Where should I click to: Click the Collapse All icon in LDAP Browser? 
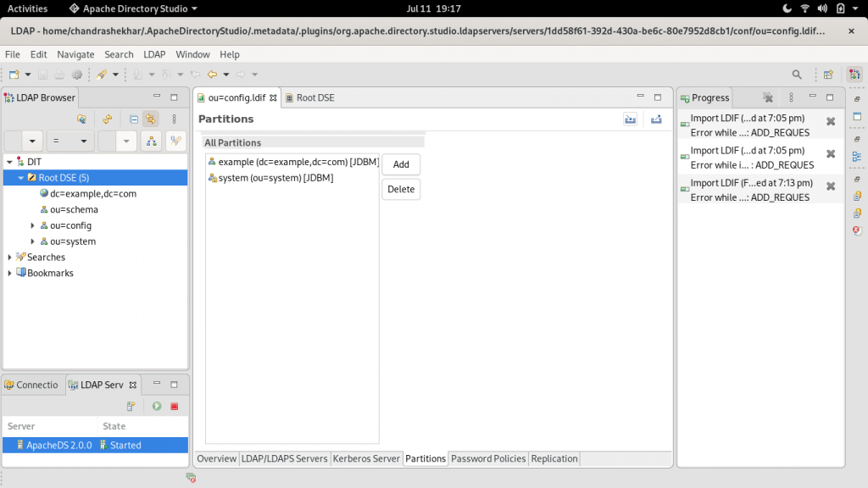[134, 119]
